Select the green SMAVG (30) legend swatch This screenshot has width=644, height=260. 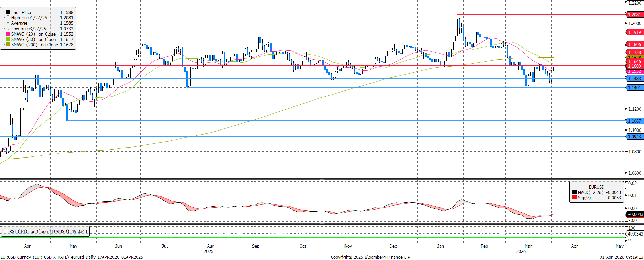click(8, 39)
